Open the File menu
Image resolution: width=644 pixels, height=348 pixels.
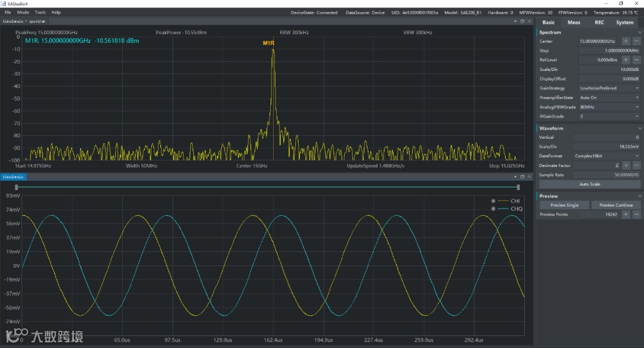(x=8, y=13)
